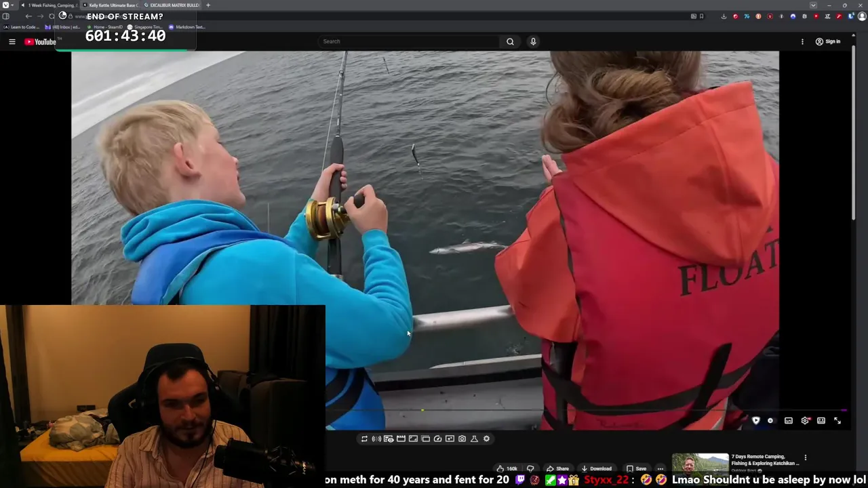Toggle the video loop button
The image size is (868, 488).
pos(364,439)
